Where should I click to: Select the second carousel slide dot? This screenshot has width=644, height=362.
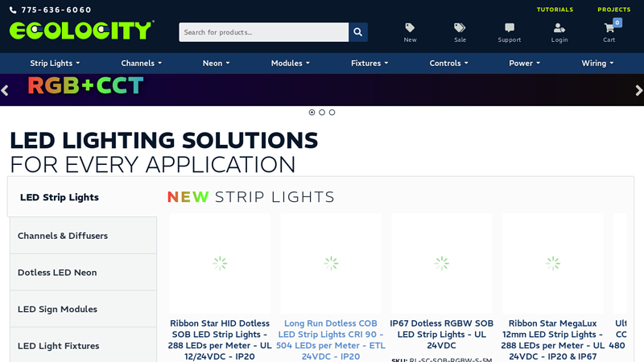point(322,113)
